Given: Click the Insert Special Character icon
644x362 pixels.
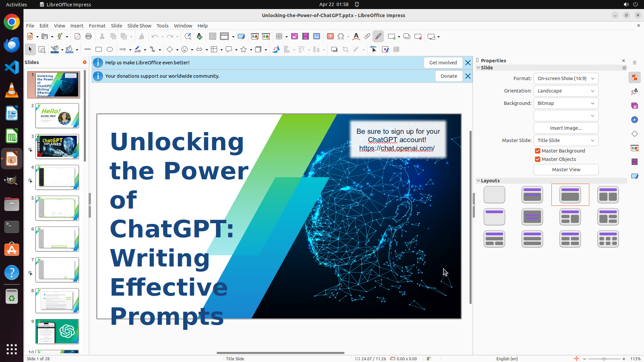Looking at the screenshot, I should point(341,37).
